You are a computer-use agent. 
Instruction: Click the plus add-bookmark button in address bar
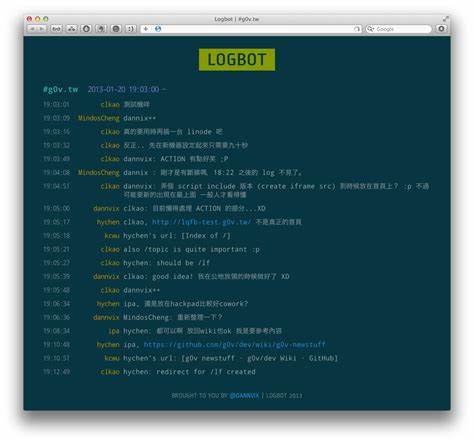pos(146,29)
